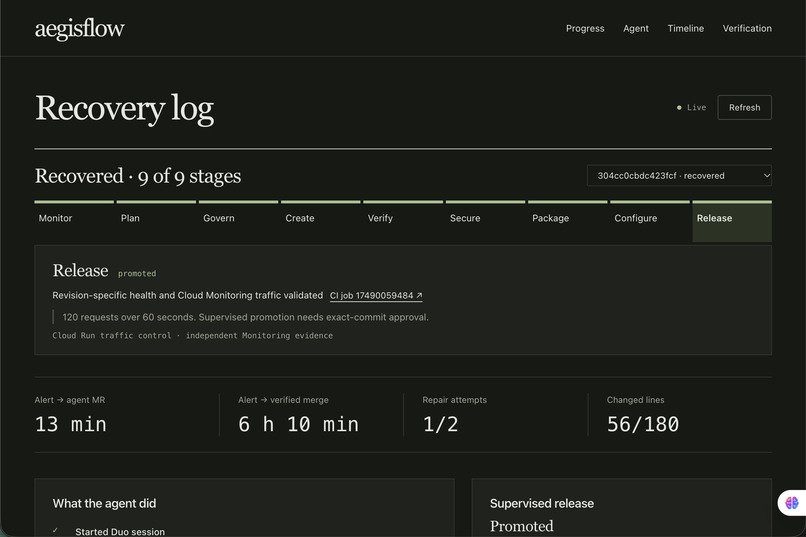The image size is (806, 537).
Task: Click the '6 h 10 min' metric value
Action: [298, 424]
